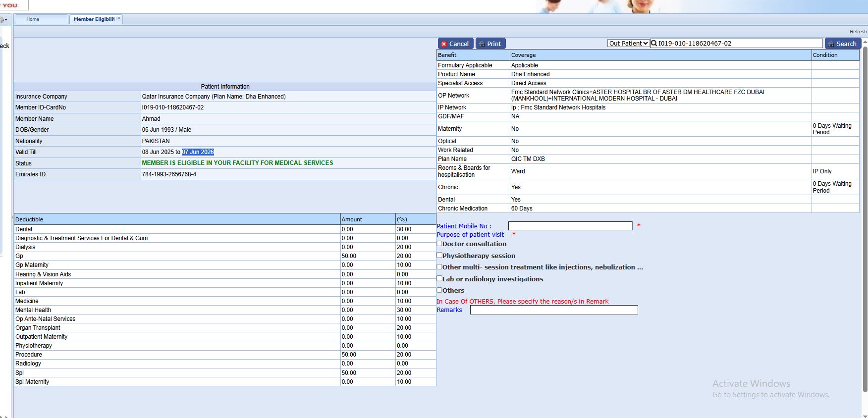Click the Cancel button
868x418 pixels.
click(x=455, y=44)
